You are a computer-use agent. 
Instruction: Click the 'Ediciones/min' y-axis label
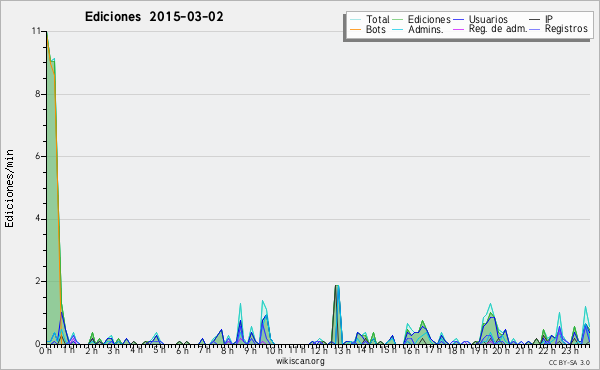click(x=9, y=188)
